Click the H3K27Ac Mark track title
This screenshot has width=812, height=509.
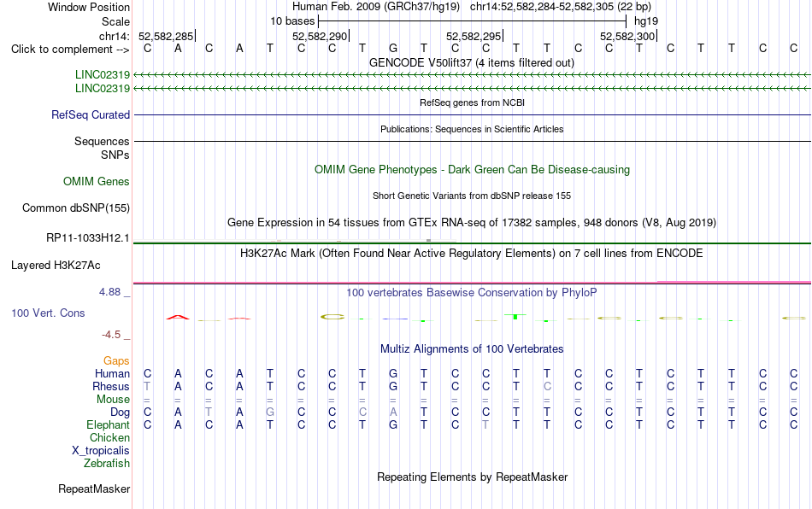point(472,254)
